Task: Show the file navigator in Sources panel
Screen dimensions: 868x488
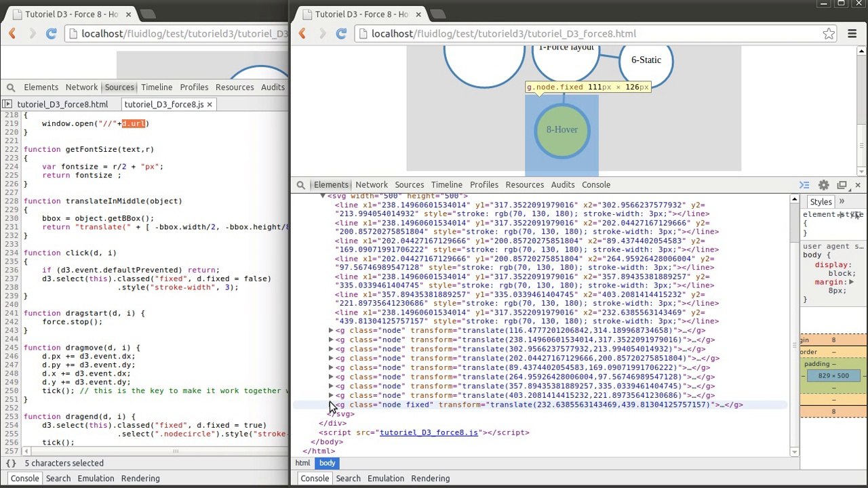Action: pos(7,104)
